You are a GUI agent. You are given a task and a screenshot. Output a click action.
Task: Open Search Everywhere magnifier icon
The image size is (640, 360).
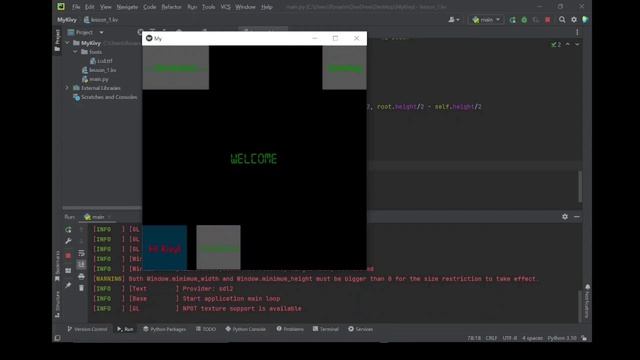coord(562,20)
